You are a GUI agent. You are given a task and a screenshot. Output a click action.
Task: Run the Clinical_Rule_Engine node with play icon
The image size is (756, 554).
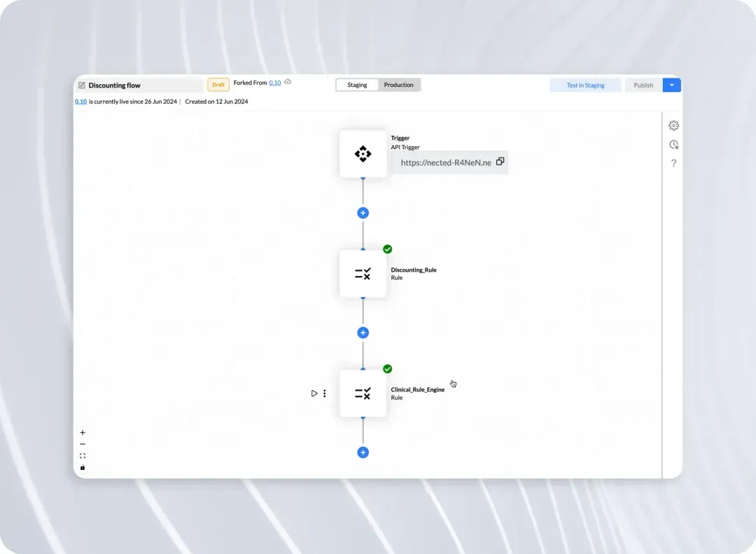(314, 394)
